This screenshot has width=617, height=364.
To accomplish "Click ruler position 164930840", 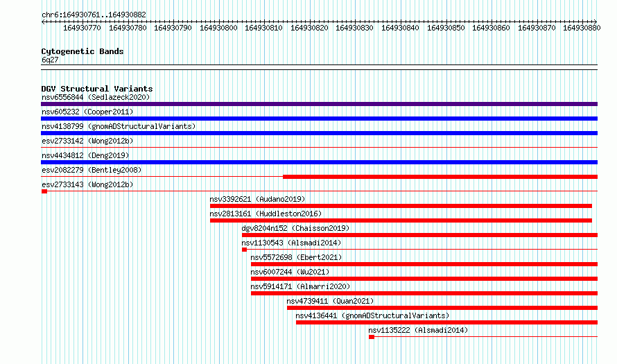I will point(400,28).
